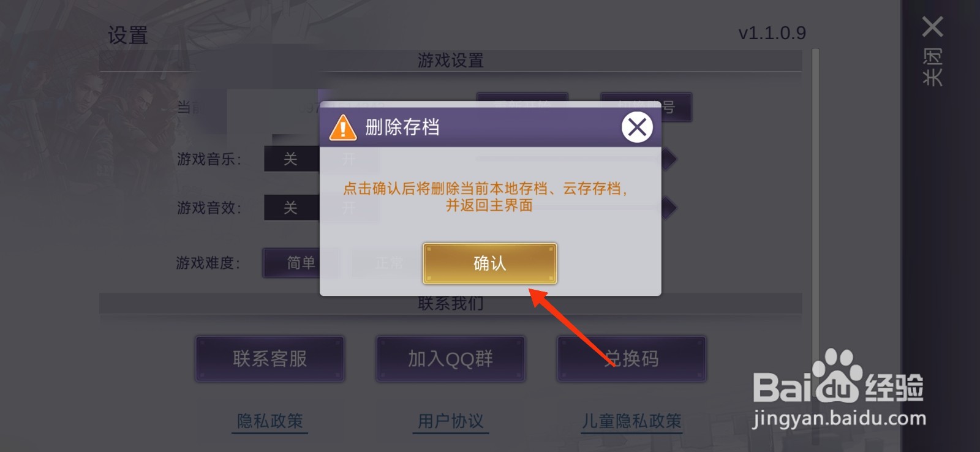Viewport: 980px width, 452px height.
Task: Click the settings panel vertical scrollbar
Action: pos(815,245)
